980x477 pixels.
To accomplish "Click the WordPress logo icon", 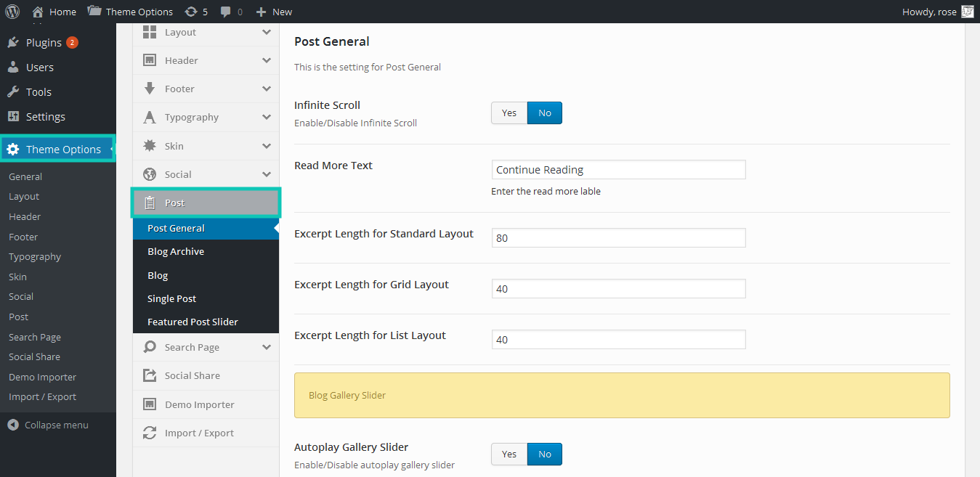I will (12, 12).
